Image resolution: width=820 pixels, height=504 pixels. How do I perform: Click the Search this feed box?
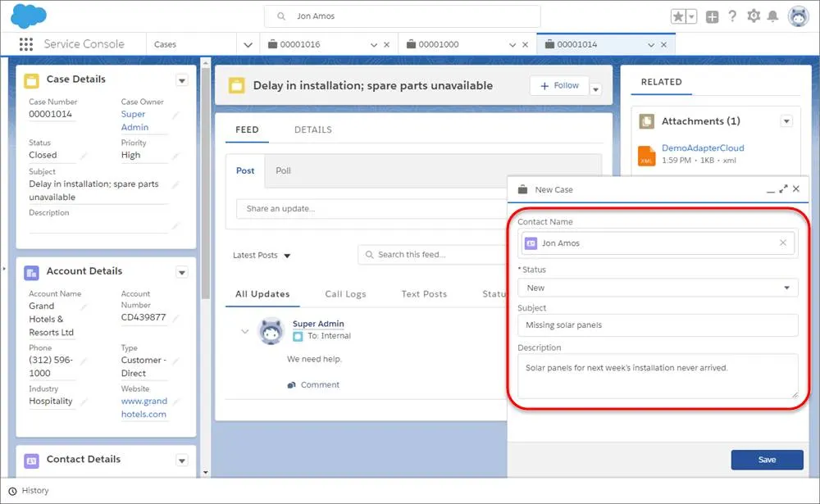[432, 255]
